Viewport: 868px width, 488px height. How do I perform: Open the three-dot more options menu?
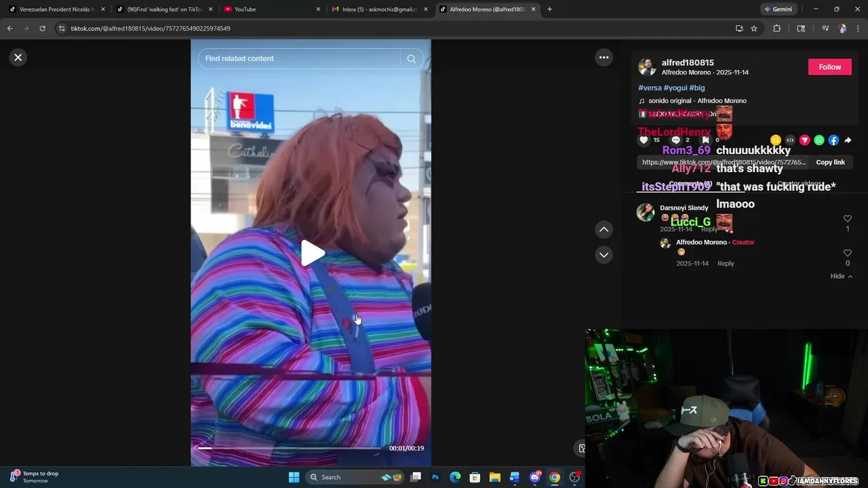click(604, 58)
